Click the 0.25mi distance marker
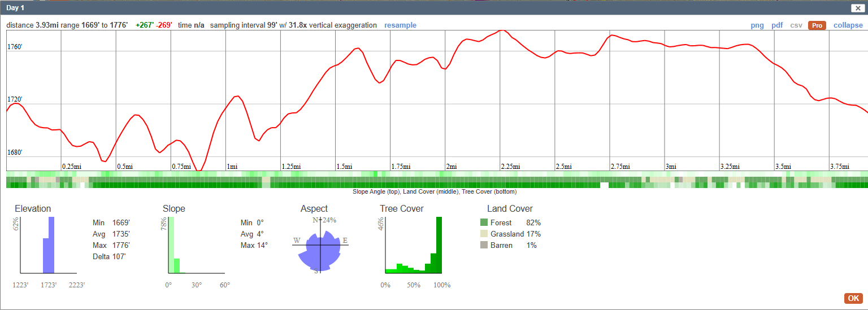868x310 pixels. (x=72, y=167)
